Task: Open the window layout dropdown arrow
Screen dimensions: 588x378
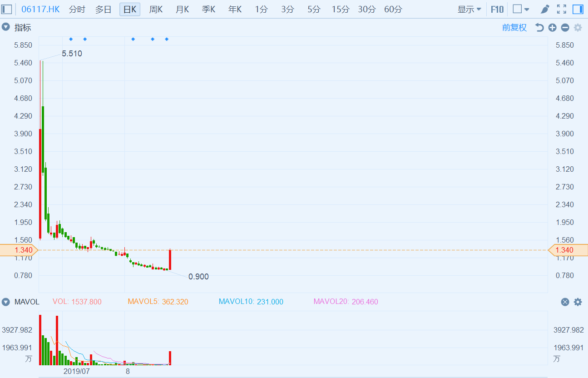Action: click(527, 9)
